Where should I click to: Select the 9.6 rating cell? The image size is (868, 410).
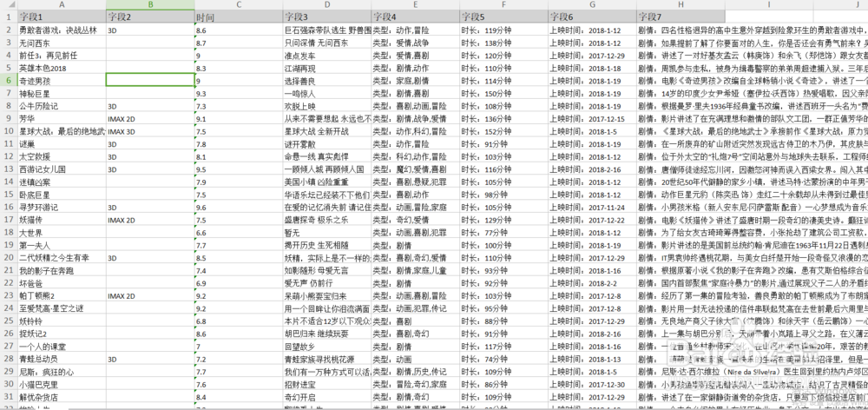coord(239,208)
